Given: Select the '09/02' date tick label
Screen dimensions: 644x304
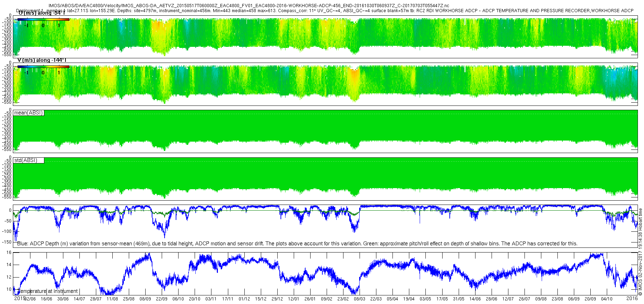Looking at the screenshot, I should pyautogui.click(x=327, y=299).
